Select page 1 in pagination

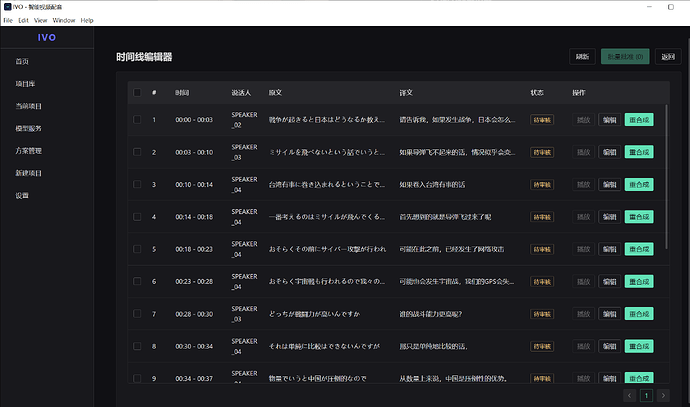click(x=646, y=395)
